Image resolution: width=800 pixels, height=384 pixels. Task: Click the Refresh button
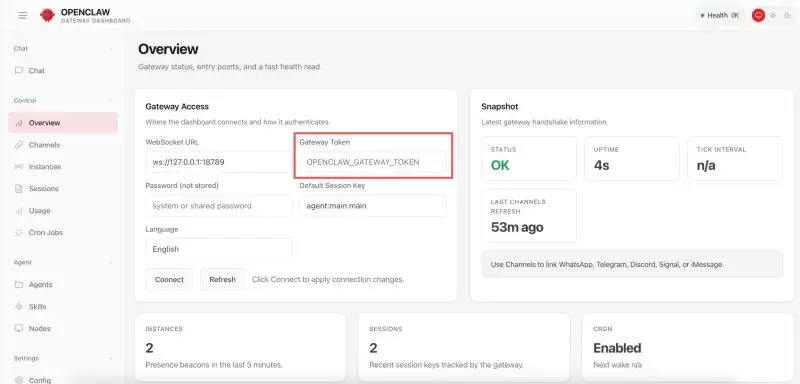[x=222, y=279]
